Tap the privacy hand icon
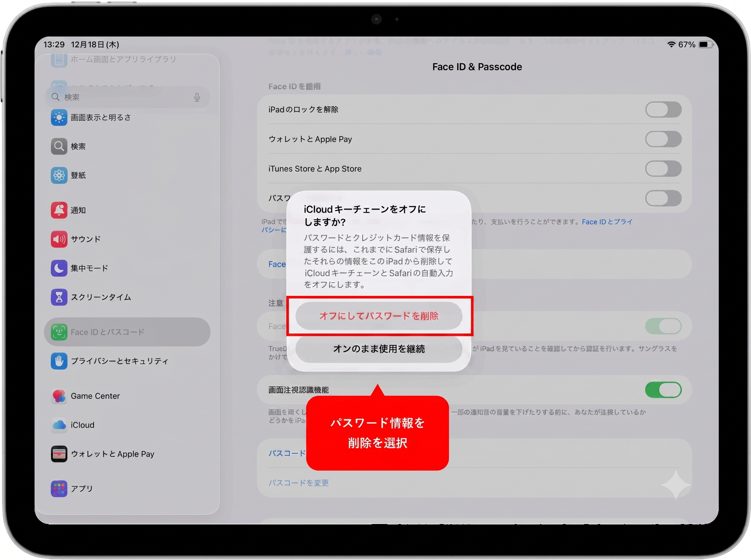The width and height of the screenshot is (751, 560). pos(59,361)
